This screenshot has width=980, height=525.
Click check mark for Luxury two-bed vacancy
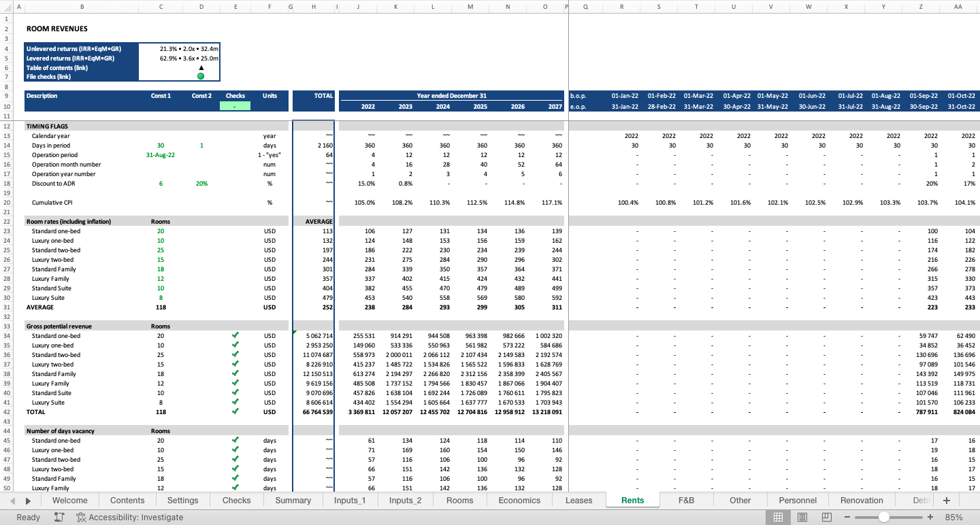tap(235, 469)
